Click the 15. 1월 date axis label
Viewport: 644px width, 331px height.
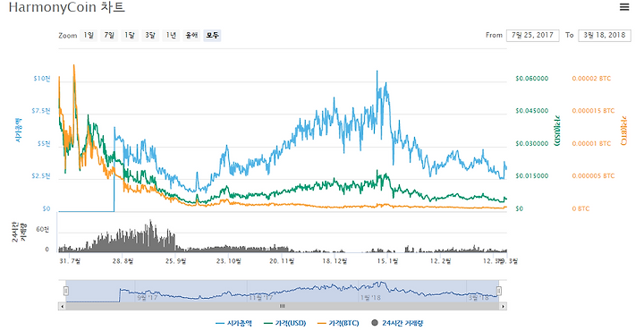point(387,261)
